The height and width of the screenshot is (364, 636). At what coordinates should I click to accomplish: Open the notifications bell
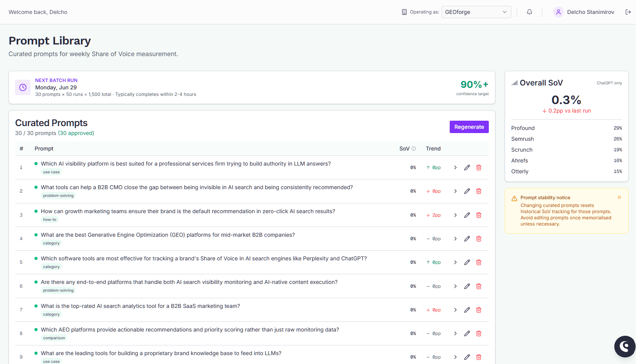pyautogui.click(x=529, y=12)
